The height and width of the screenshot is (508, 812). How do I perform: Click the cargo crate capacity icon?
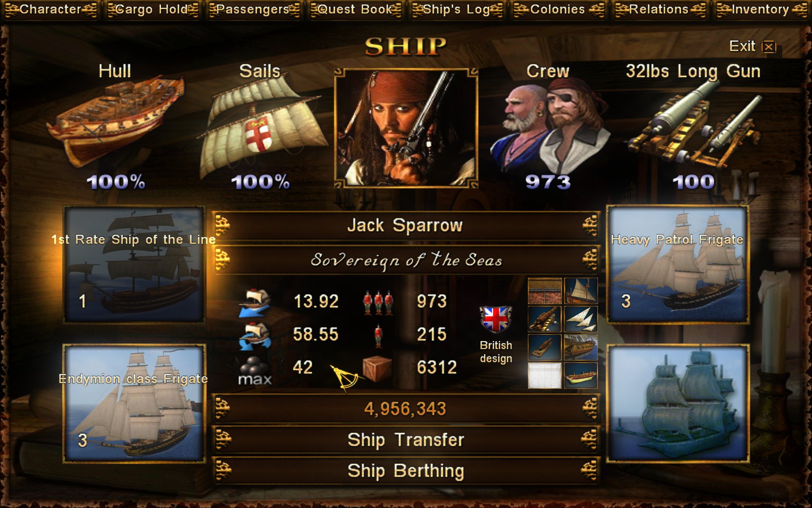[x=377, y=368]
